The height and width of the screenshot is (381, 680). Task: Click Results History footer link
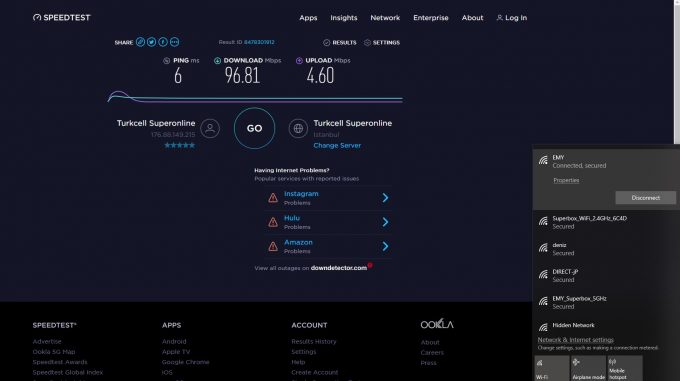[314, 342]
